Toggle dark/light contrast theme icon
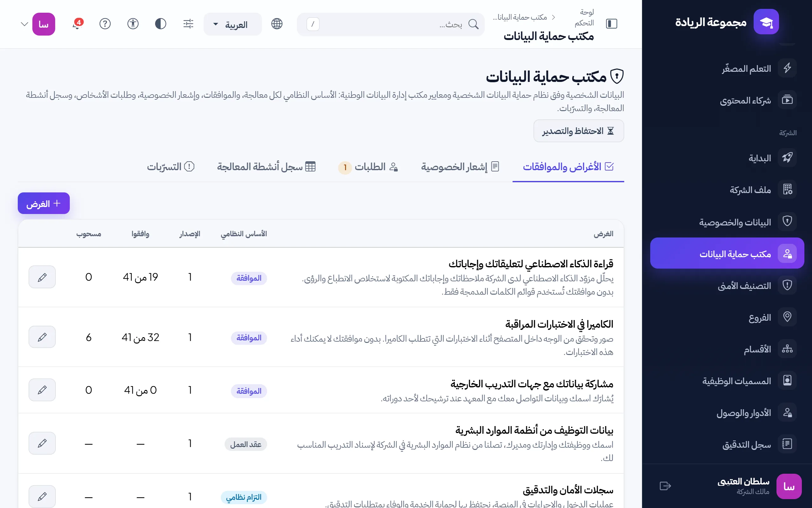Screen dimensions: 812x508 (161, 24)
